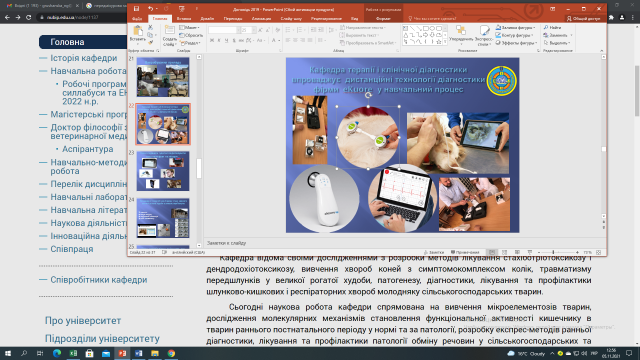Select slide 23 thumbnail in slide panel
Viewport: 640px width, 360px height.
pyautogui.click(x=163, y=171)
